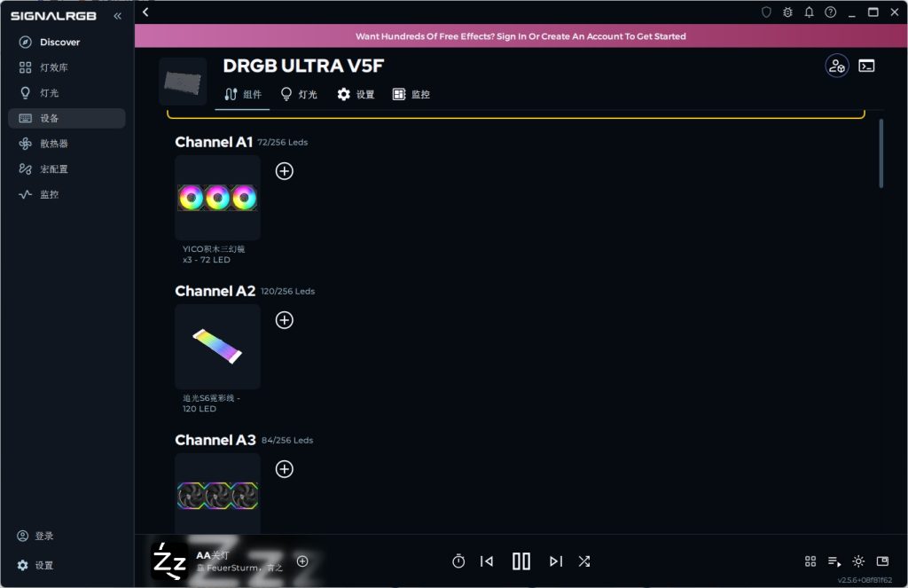Switch to the 灯光 device tab
908x588 pixels.
[x=299, y=94]
